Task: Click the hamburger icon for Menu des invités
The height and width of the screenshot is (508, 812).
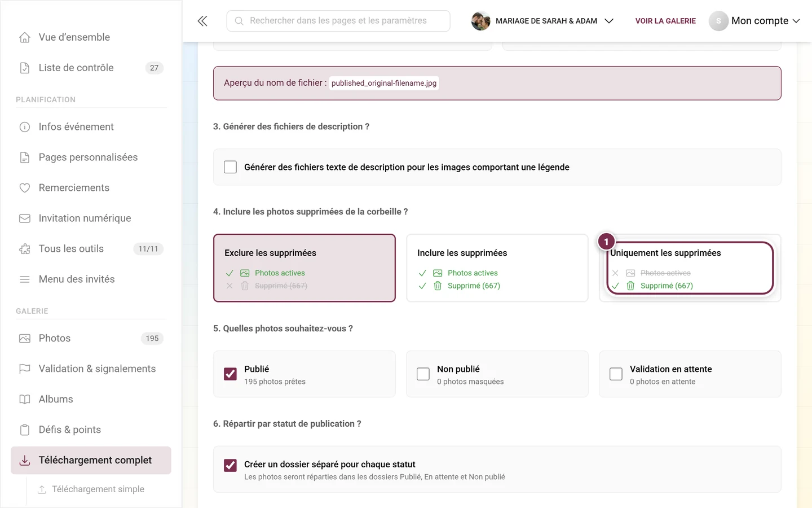Action: [x=25, y=279]
